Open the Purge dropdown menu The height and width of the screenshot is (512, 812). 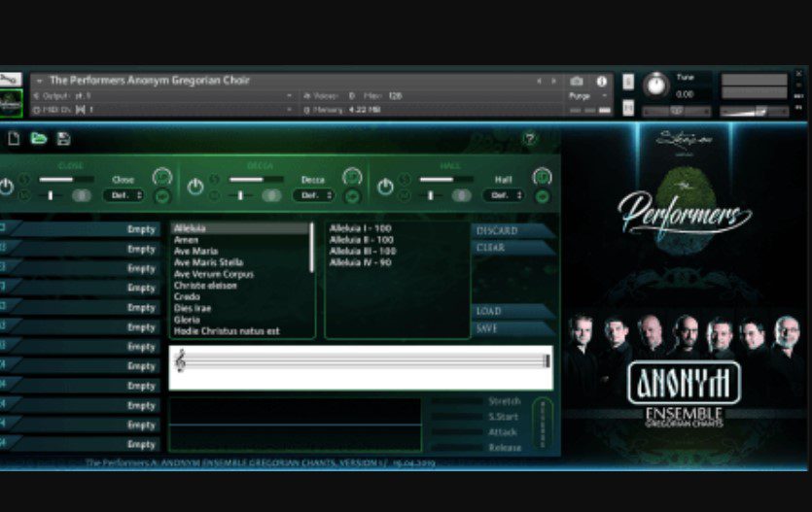pos(587,96)
